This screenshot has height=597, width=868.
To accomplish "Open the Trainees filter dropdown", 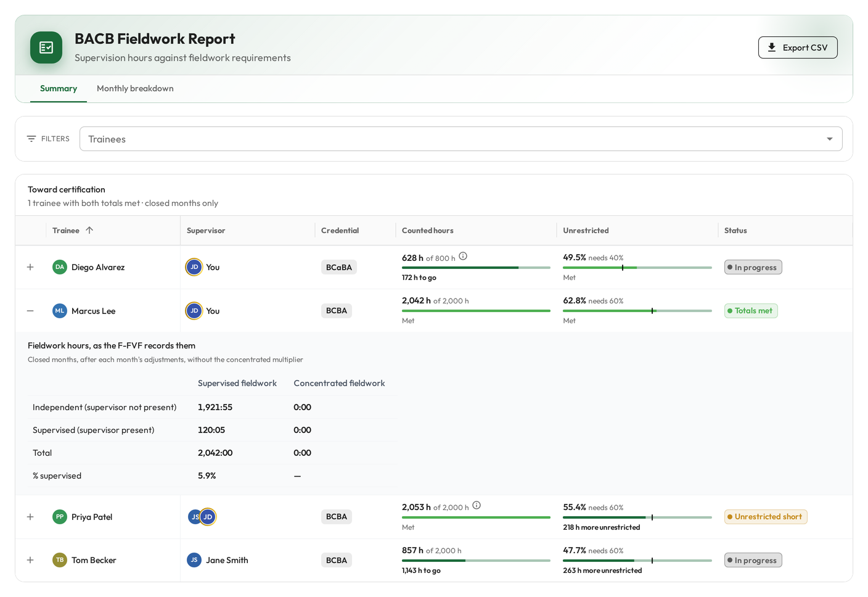I will 461,139.
